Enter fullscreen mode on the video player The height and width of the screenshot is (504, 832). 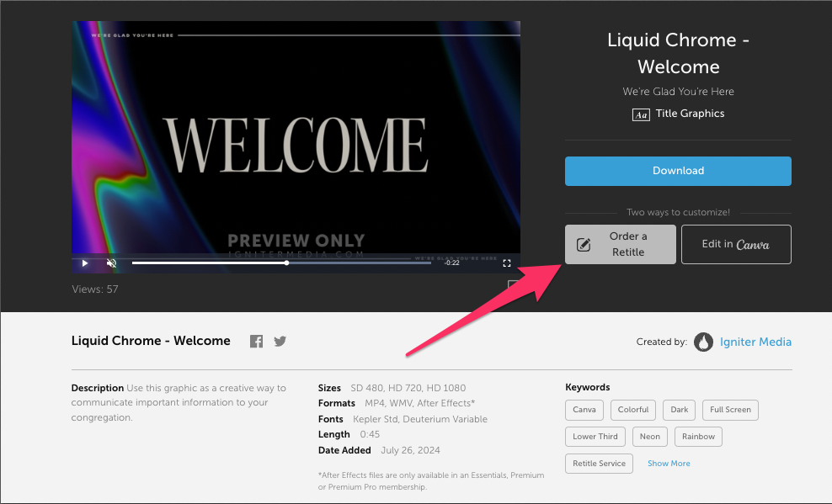[x=507, y=263]
